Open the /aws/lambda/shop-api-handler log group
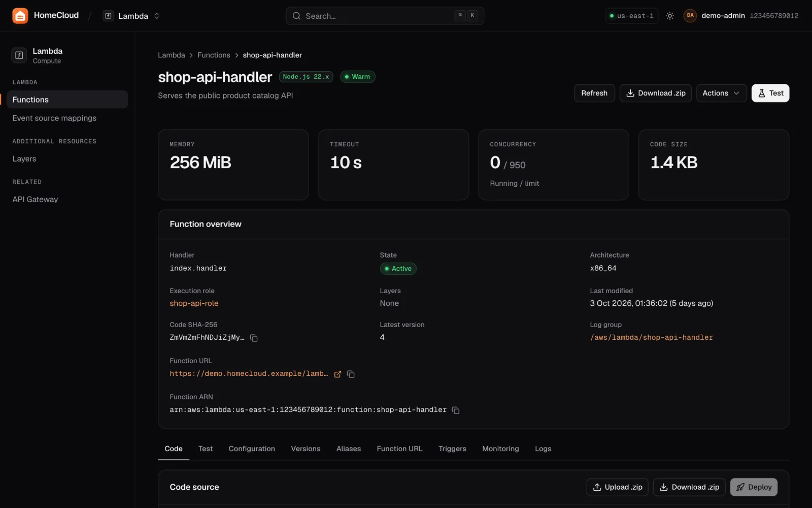The height and width of the screenshot is (508, 812). coord(651,337)
